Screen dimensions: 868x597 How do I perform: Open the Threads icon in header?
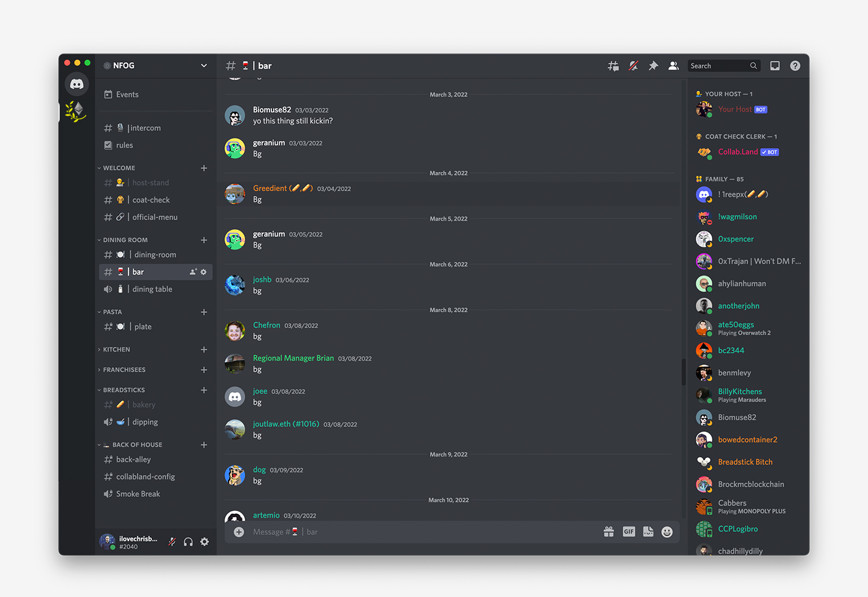[613, 66]
